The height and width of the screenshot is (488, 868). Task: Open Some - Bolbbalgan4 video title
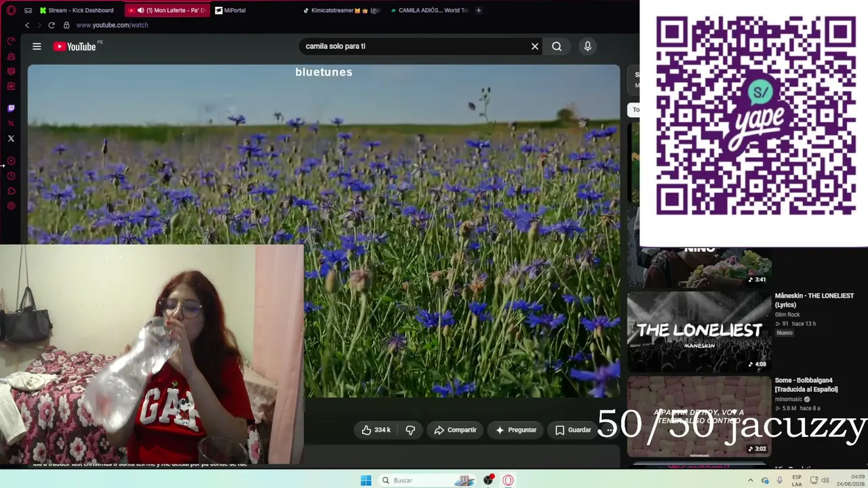[806, 385]
